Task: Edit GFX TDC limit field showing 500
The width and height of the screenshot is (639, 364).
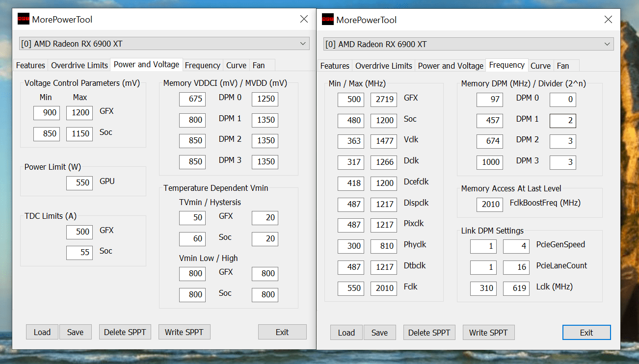Action: coord(80,232)
